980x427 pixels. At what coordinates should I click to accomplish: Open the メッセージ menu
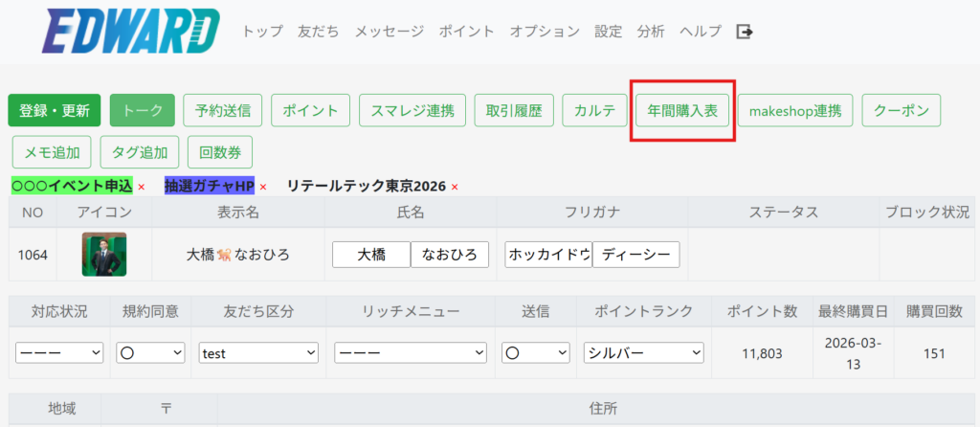[389, 32]
